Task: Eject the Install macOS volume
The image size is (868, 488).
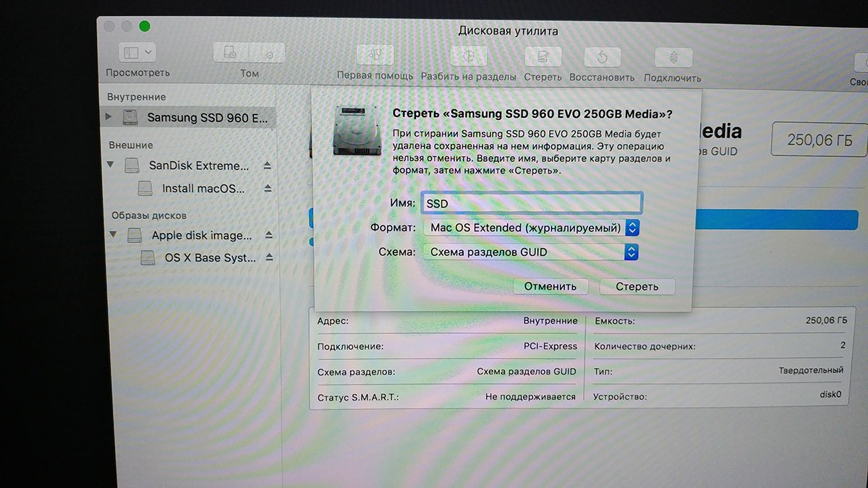Action: [268, 189]
